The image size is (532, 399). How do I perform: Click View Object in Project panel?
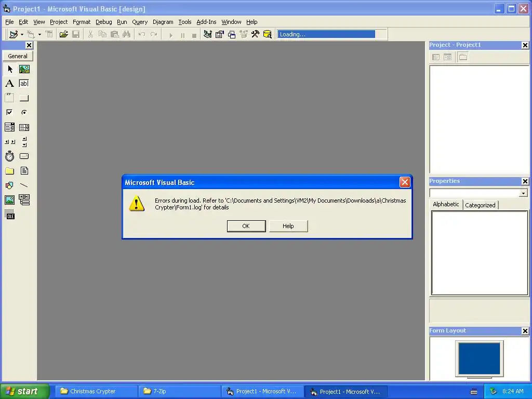(x=447, y=57)
